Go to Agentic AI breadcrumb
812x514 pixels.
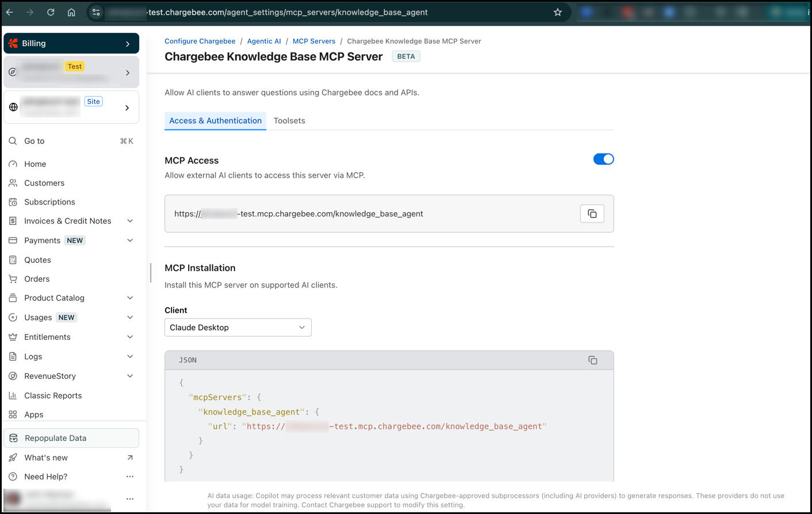point(264,41)
